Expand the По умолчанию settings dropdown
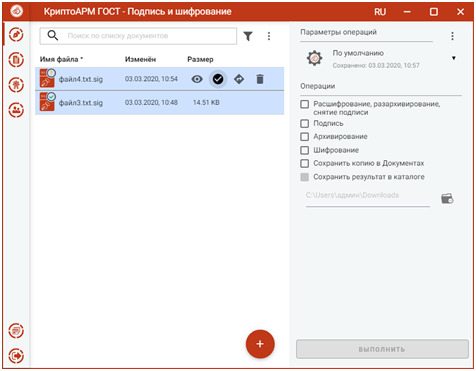Image resolution: width=476 pixels, height=371 pixels. (x=453, y=58)
